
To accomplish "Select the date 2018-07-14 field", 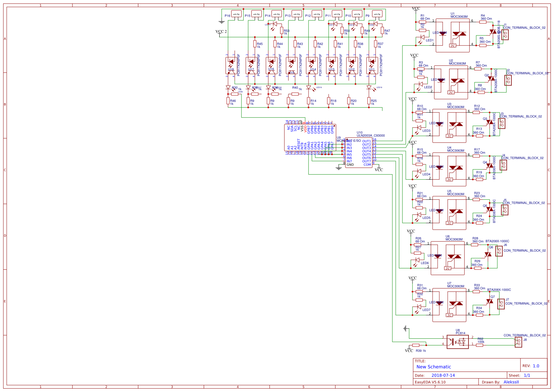I will pos(443,375).
